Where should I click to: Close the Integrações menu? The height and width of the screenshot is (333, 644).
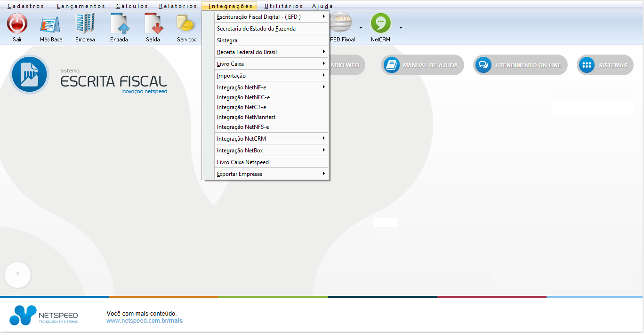(x=231, y=6)
